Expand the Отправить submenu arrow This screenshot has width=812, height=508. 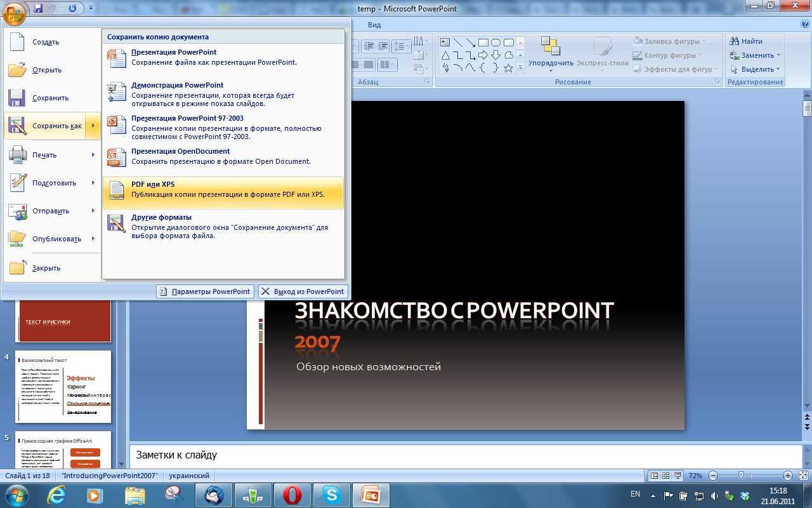(x=93, y=211)
